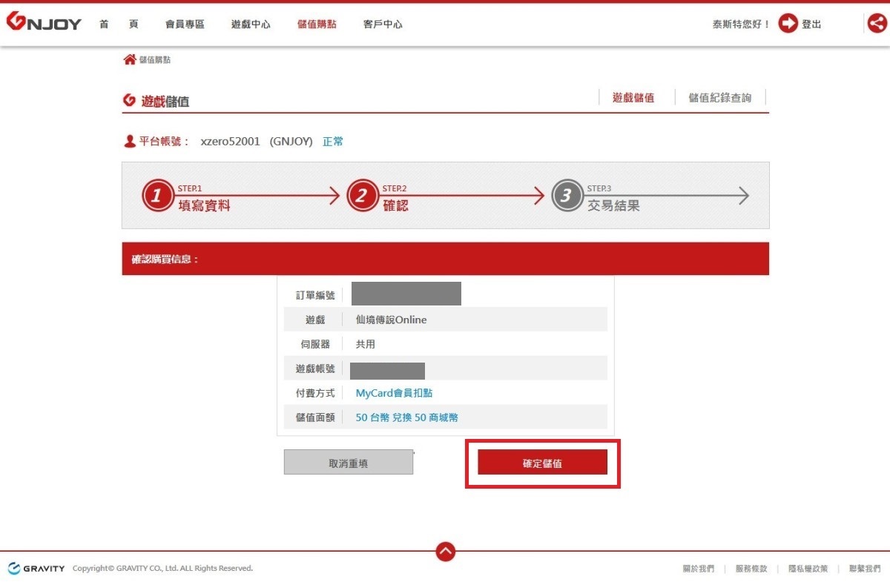Switch to 儲值紀錄查詢 tab
Screen dimensions: 890x588
[x=719, y=97]
